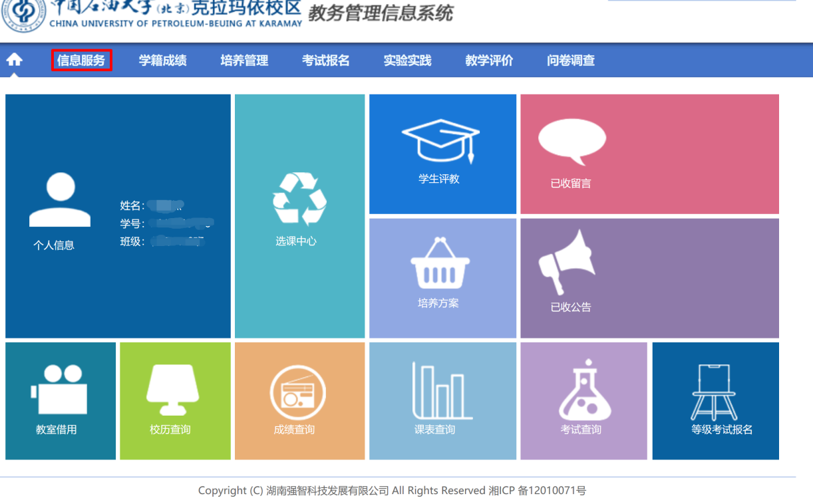813x504 pixels.
Task: Click the 培养方案 basket icon
Action: tap(440, 264)
